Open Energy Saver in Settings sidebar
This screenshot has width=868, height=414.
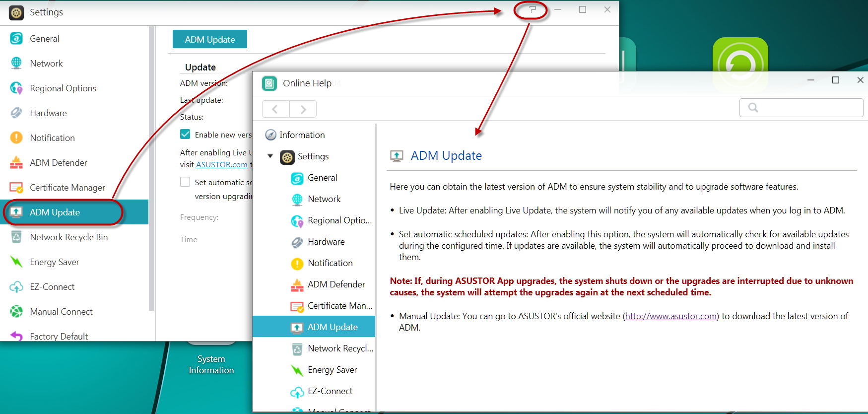[x=74, y=262]
